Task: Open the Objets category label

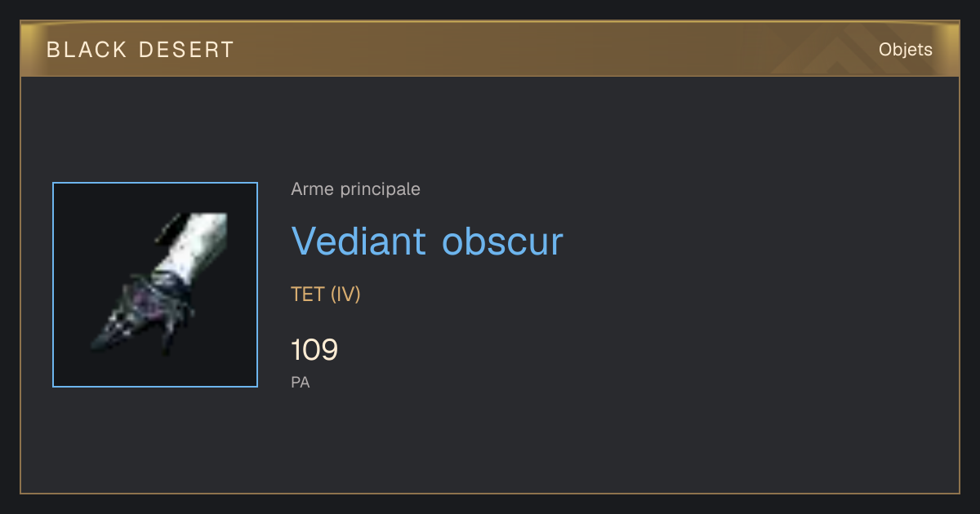Action: pos(906,50)
